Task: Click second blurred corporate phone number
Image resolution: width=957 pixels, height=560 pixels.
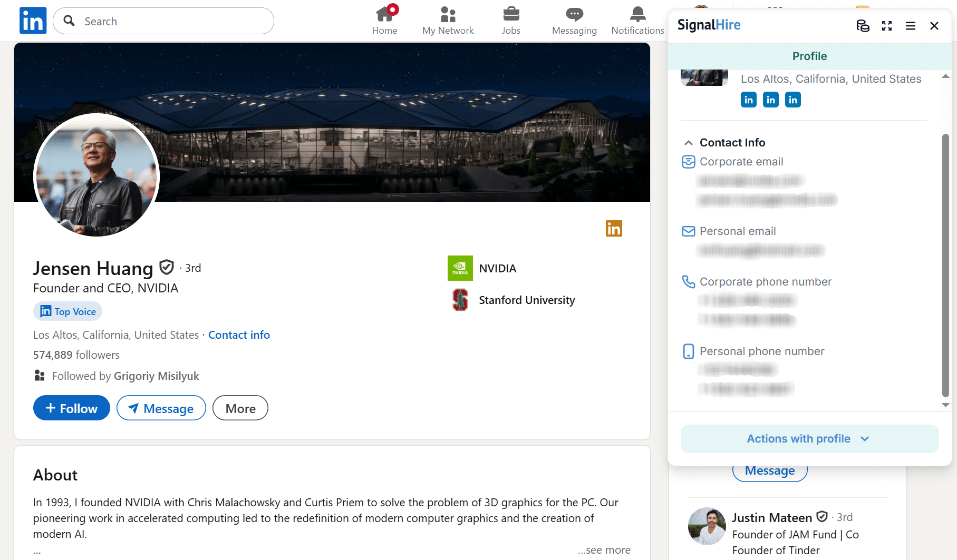Action: pyautogui.click(x=747, y=320)
